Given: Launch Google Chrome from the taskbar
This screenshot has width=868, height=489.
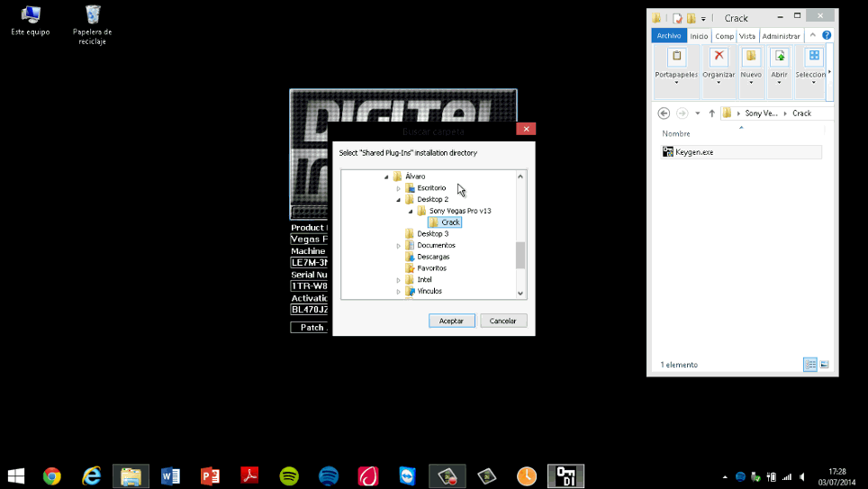Looking at the screenshot, I should [52, 476].
